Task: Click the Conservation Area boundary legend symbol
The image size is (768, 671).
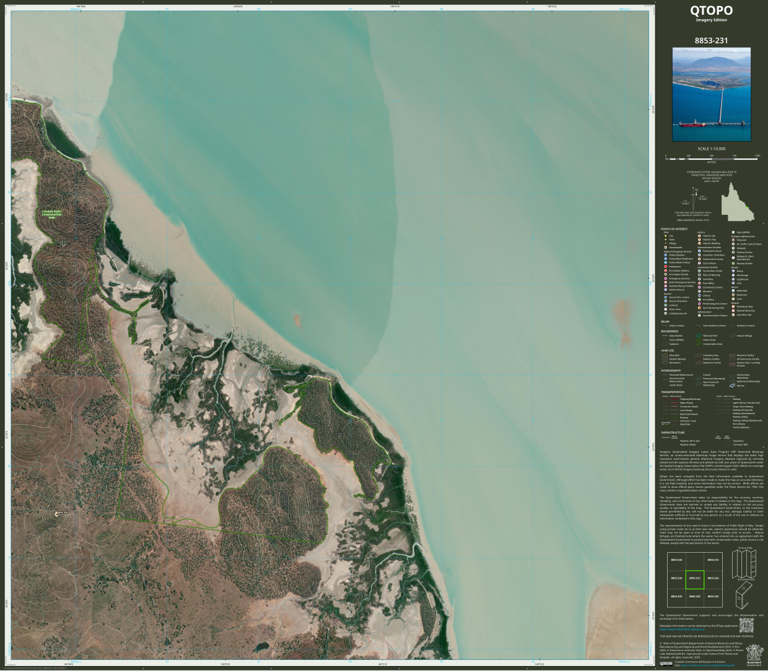Action: pyautogui.click(x=698, y=344)
